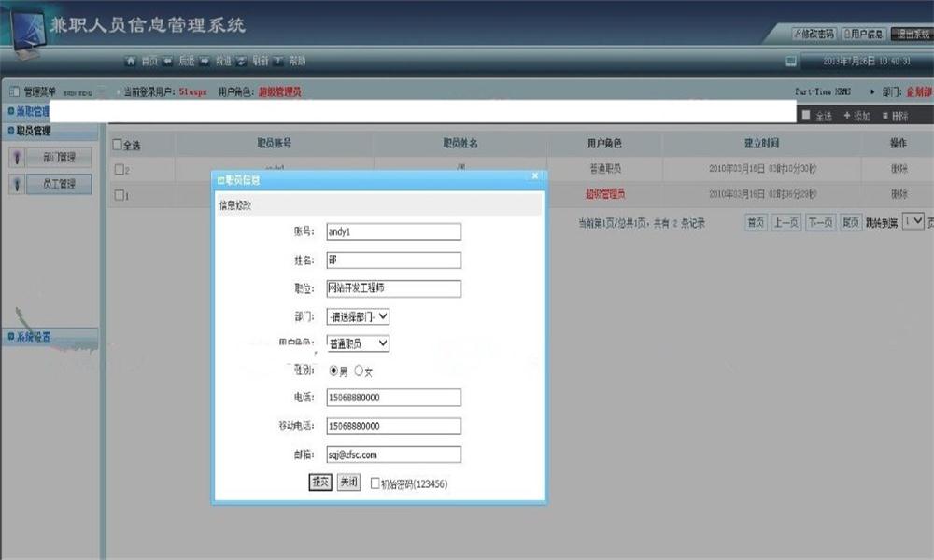Click the Help (帮助) icon
The height and width of the screenshot is (560, 934).
click(278, 62)
